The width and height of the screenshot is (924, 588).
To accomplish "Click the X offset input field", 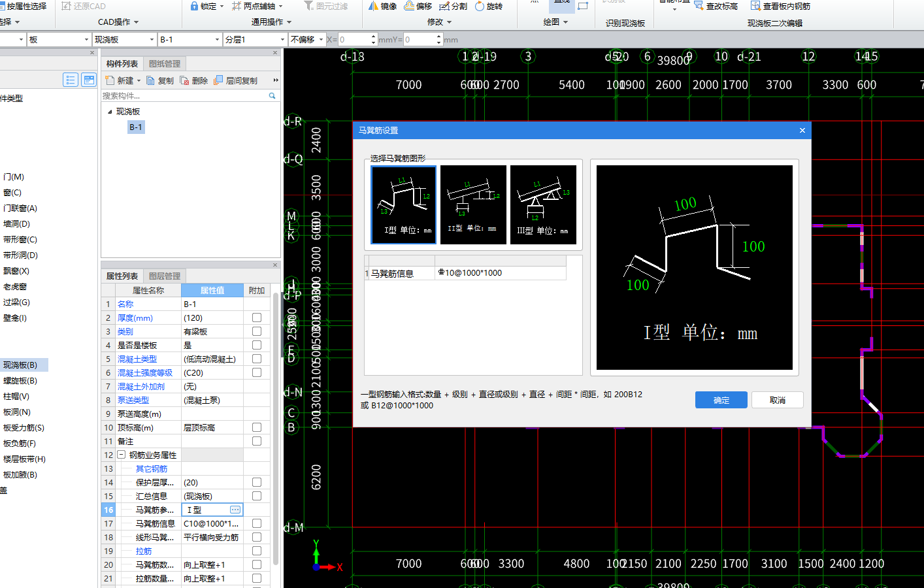I will [x=354, y=40].
